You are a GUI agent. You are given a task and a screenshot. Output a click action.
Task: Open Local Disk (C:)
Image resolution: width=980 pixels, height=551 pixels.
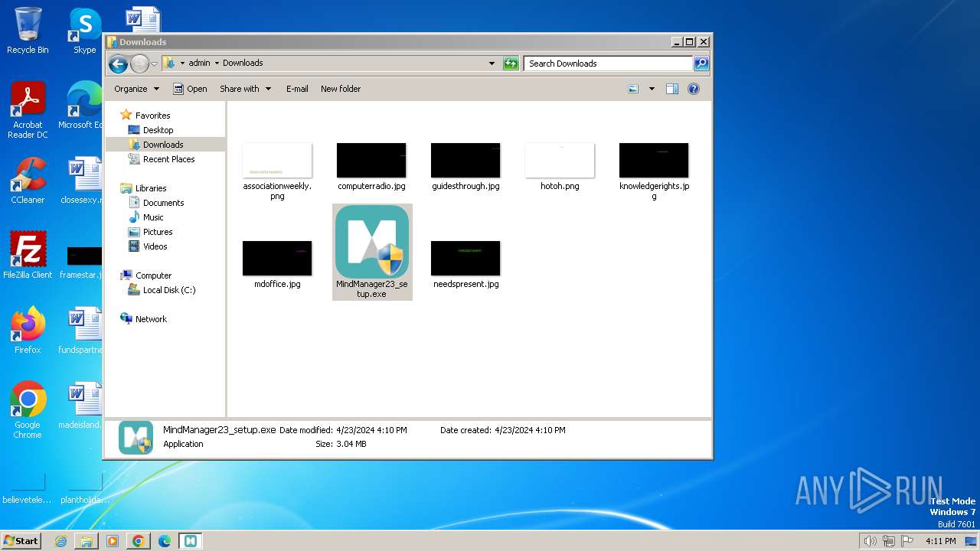coord(169,290)
